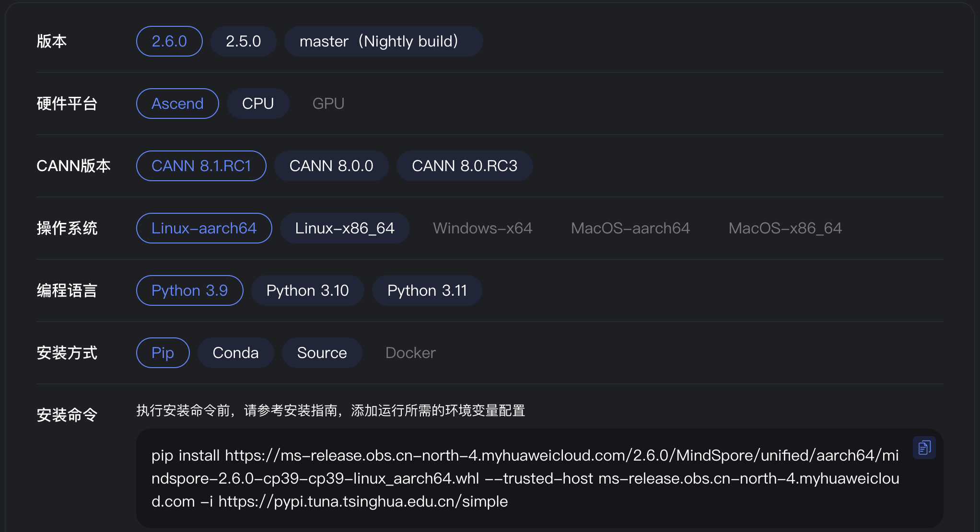
Task: Click the disabled GPU platform option
Action: [x=328, y=104]
